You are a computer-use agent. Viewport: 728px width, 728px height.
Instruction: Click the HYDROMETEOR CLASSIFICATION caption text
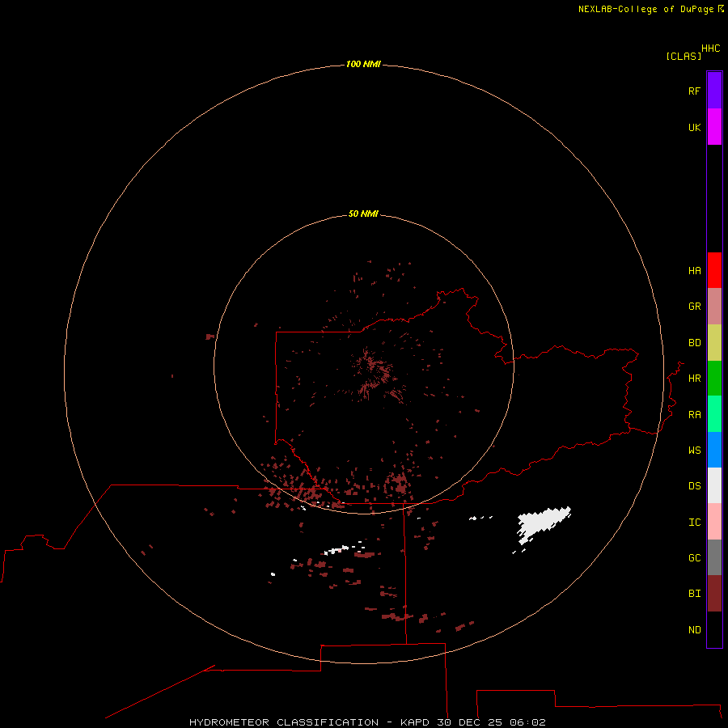284,722
